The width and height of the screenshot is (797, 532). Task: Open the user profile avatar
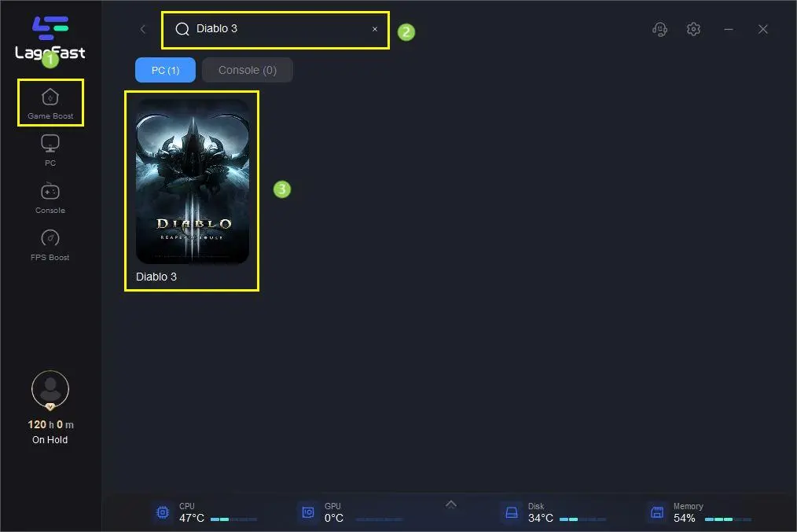tap(50, 389)
